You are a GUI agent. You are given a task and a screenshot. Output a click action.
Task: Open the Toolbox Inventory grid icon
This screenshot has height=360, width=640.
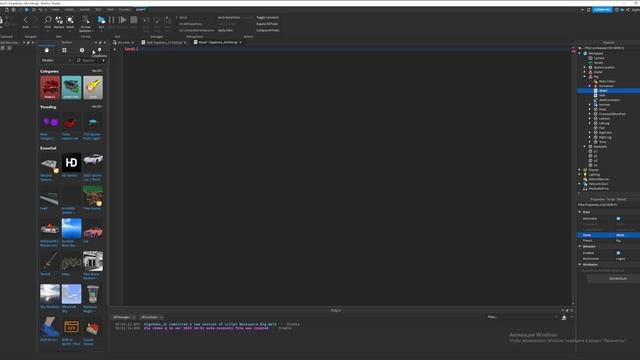pyautogui.click(x=64, y=50)
